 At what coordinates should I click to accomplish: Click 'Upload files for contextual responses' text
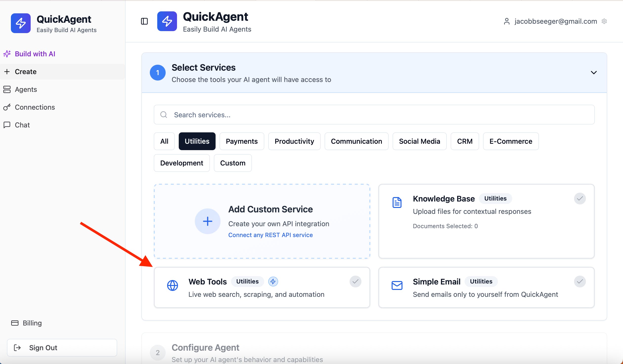pos(472,211)
